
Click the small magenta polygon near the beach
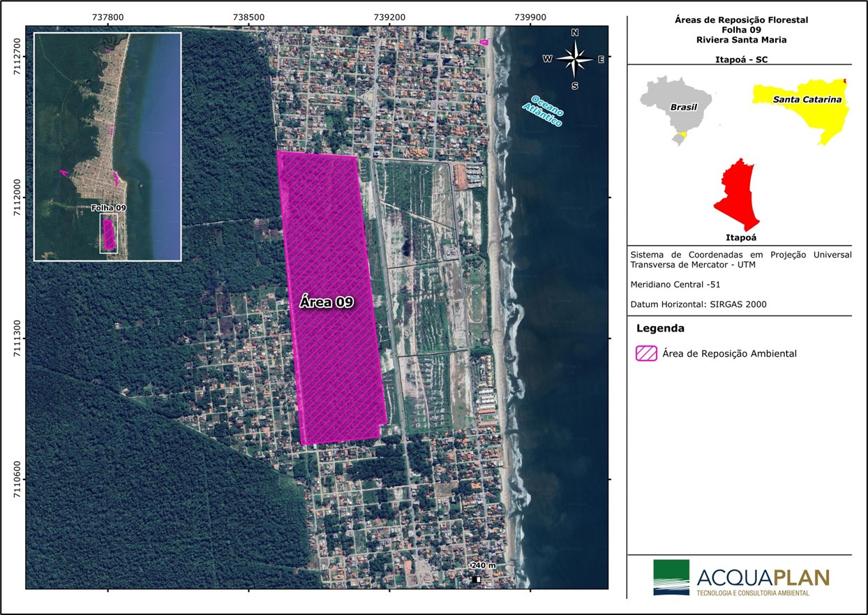click(484, 43)
